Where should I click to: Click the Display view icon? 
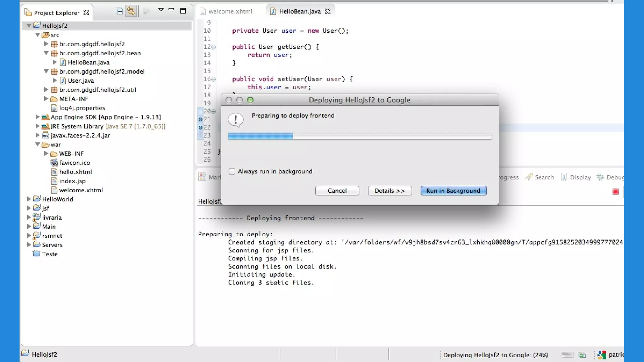[564, 177]
